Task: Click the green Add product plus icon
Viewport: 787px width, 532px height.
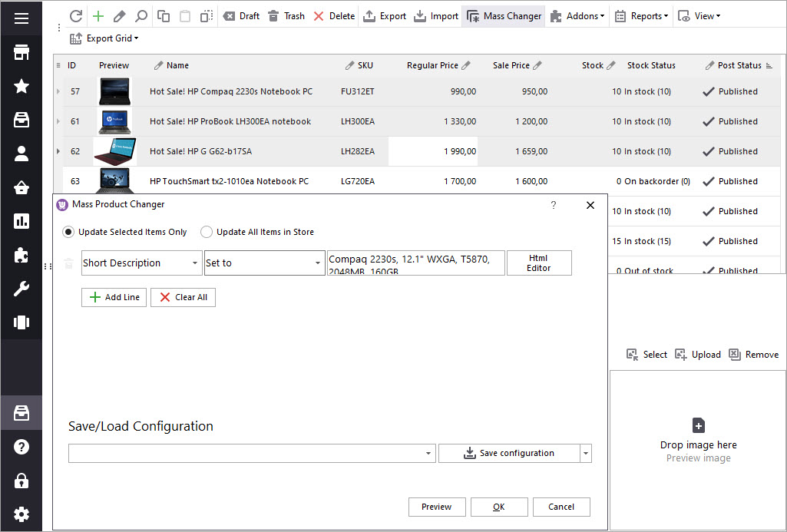Action: click(98, 16)
